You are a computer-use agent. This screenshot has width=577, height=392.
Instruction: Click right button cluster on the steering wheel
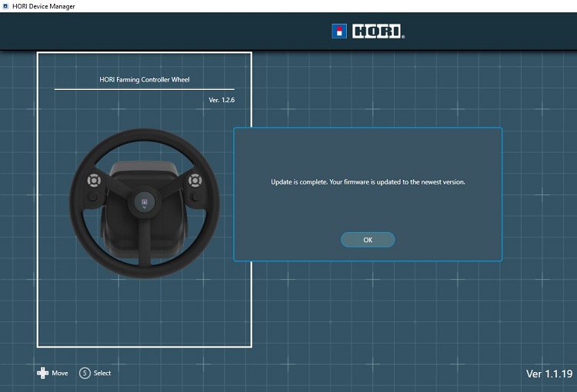pos(195,181)
